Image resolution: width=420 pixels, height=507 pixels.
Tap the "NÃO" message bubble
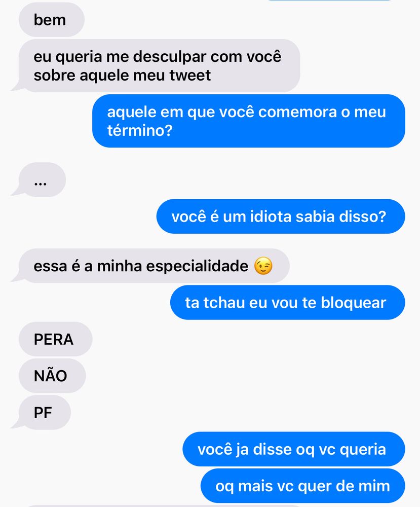coord(52,376)
